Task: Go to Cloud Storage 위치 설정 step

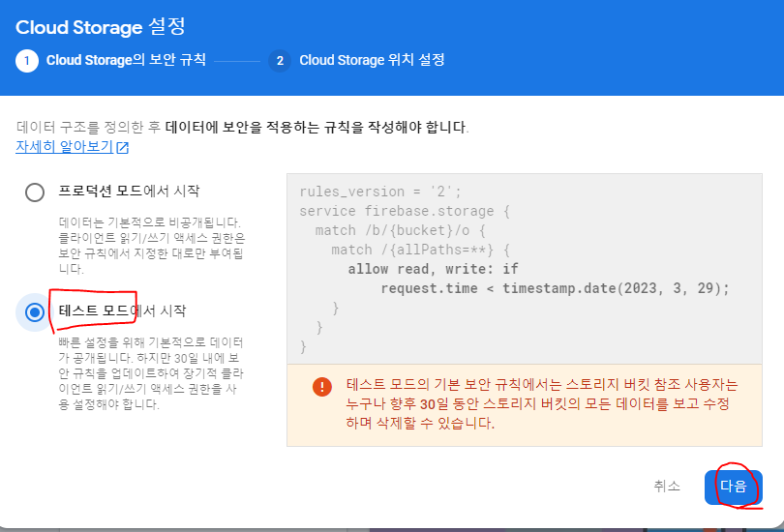Action: point(372,60)
